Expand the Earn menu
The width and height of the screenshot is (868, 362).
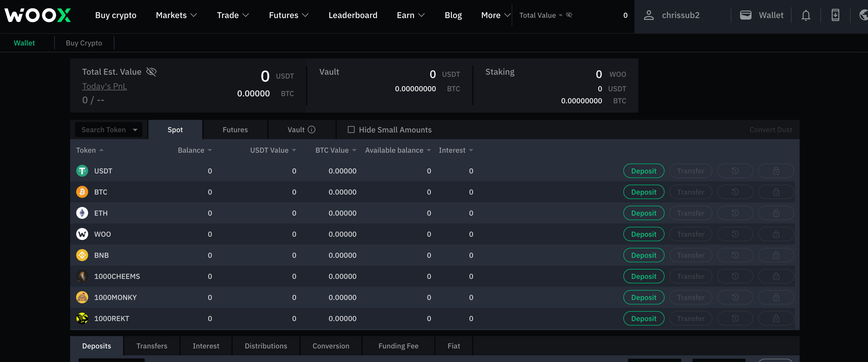click(x=411, y=15)
